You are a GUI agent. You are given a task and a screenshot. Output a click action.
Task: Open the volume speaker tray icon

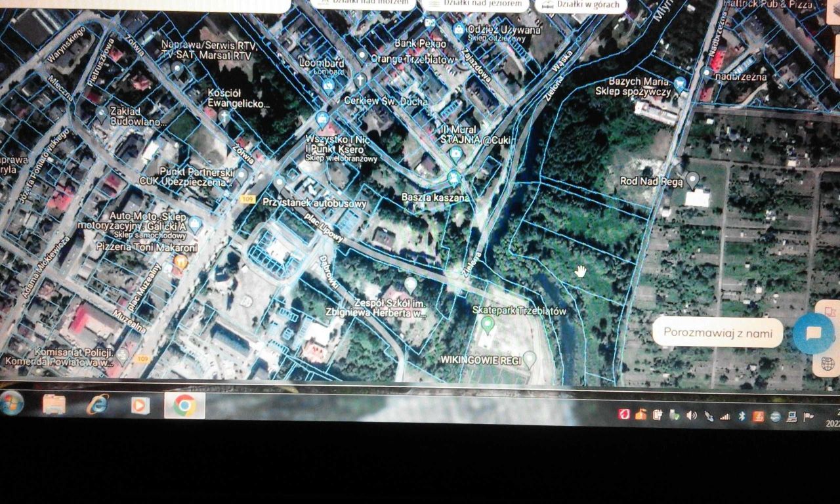click(691, 415)
